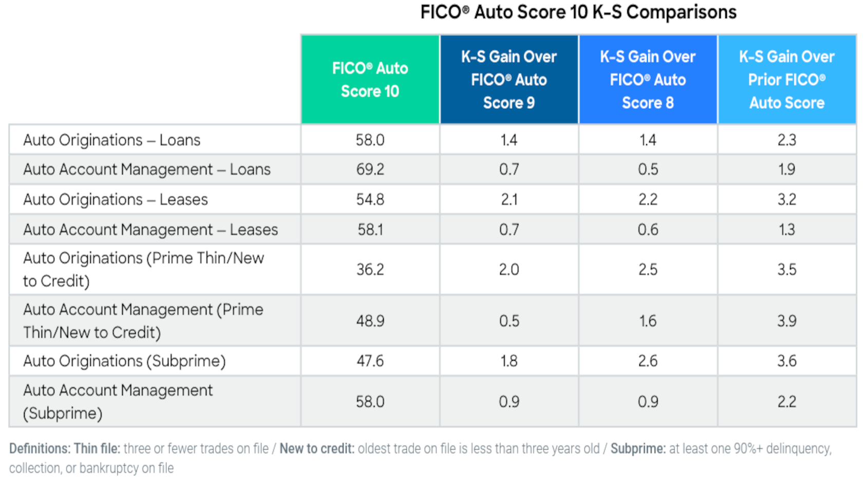Click the "K-S Gain Over Prior FICO Auto Score" header

tap(786, 80)
